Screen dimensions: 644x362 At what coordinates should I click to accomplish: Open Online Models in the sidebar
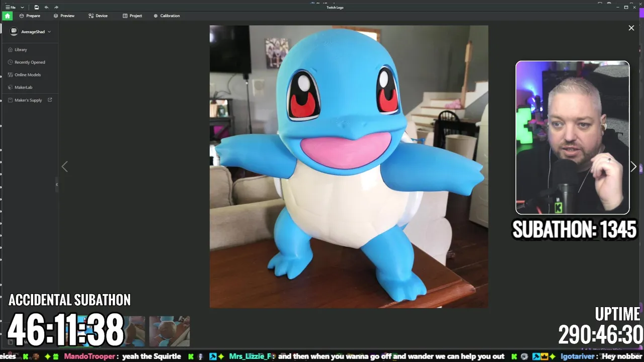coord(24,75)
